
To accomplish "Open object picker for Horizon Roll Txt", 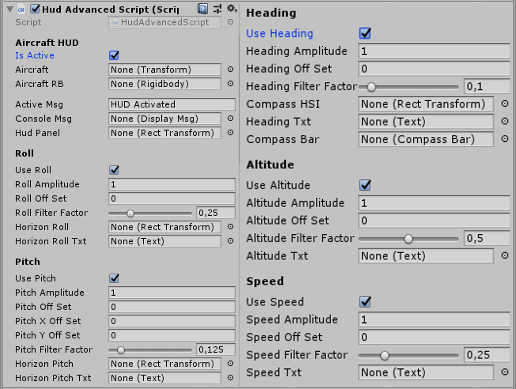I will tap(230, 241).
